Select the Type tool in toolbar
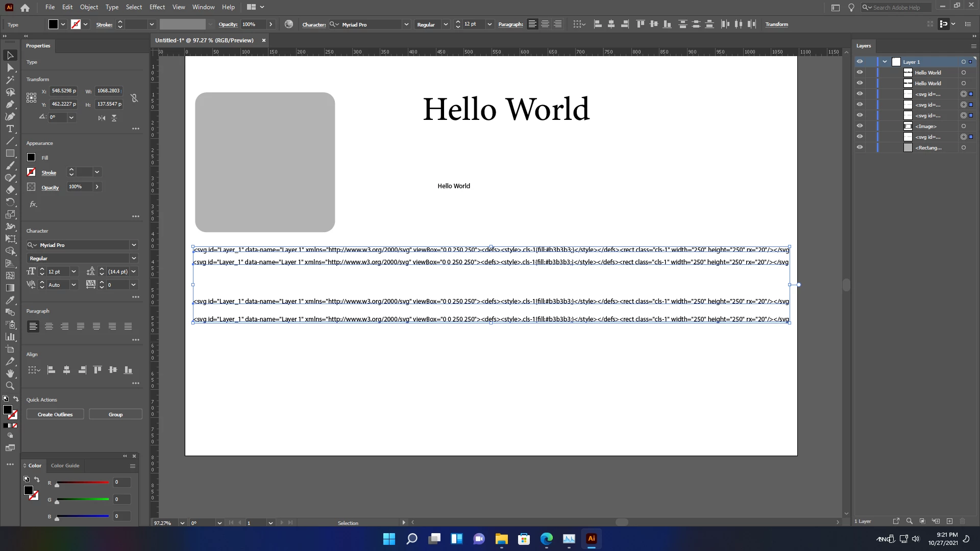 click(10, 129)
